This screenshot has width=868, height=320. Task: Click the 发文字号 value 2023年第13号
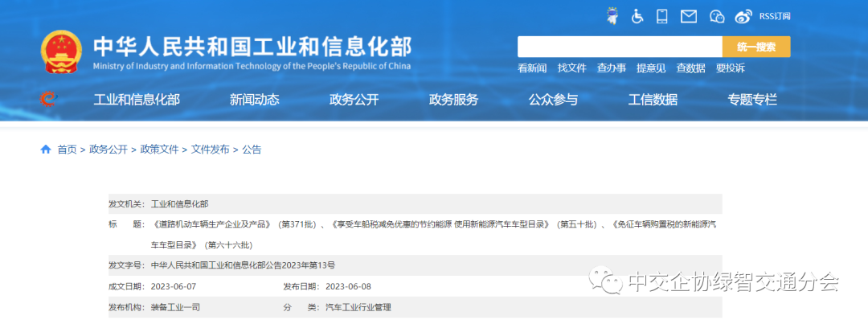(x=309, y=265)
